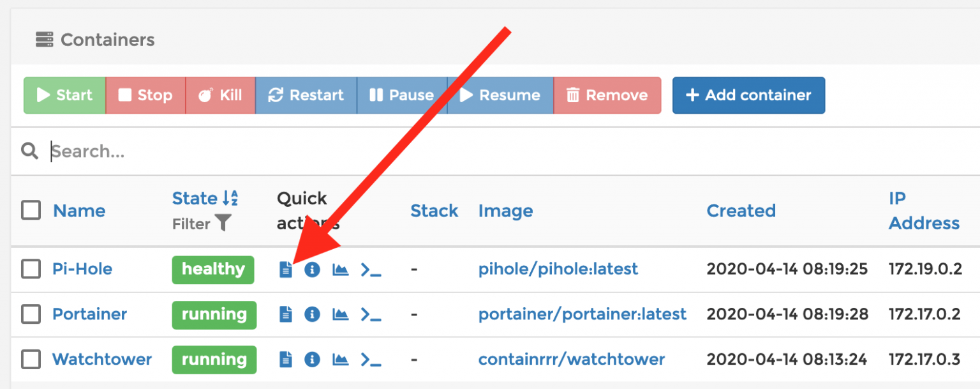Image resolution: width=980 pixels, height=389 pixels.
Task: Open the Portainer container details page
Action: click(89, 314)
